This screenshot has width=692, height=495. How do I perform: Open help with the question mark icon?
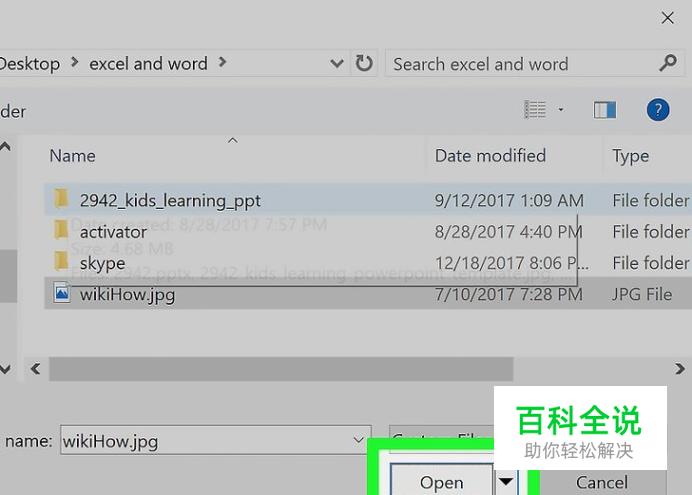pyautogui.click(x=658, y=110)
